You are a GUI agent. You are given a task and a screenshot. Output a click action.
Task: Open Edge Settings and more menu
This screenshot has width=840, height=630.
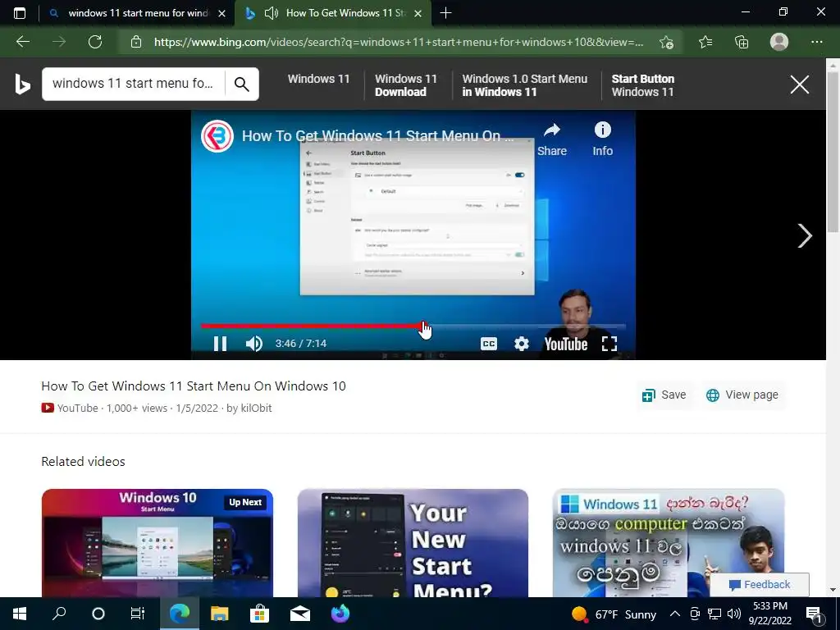(x=816, y=42)
